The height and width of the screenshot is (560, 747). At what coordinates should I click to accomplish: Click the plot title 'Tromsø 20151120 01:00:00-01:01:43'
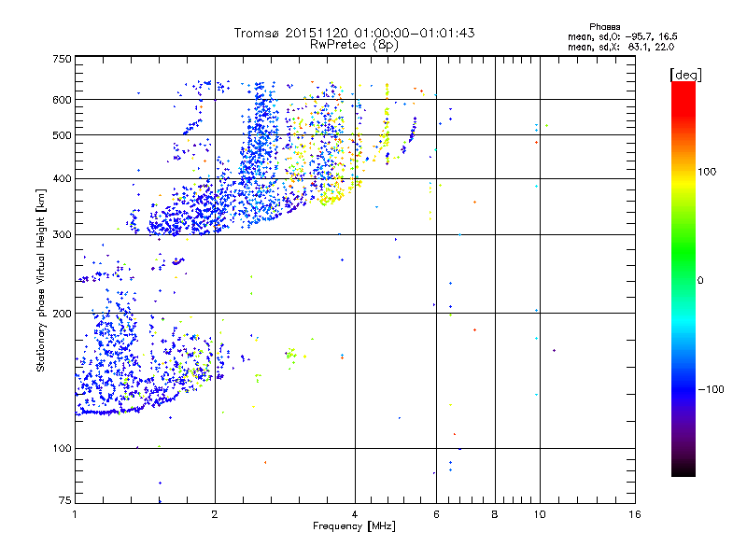coord(354,33)
